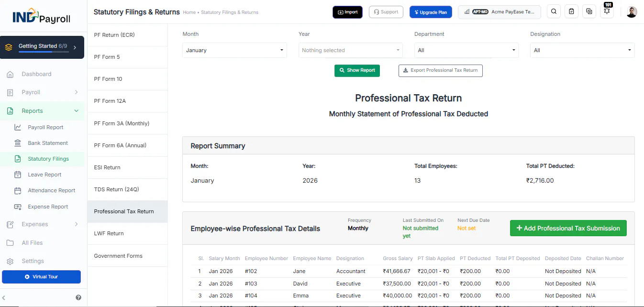Select PF Return (ECR) tab

[127, 35]
